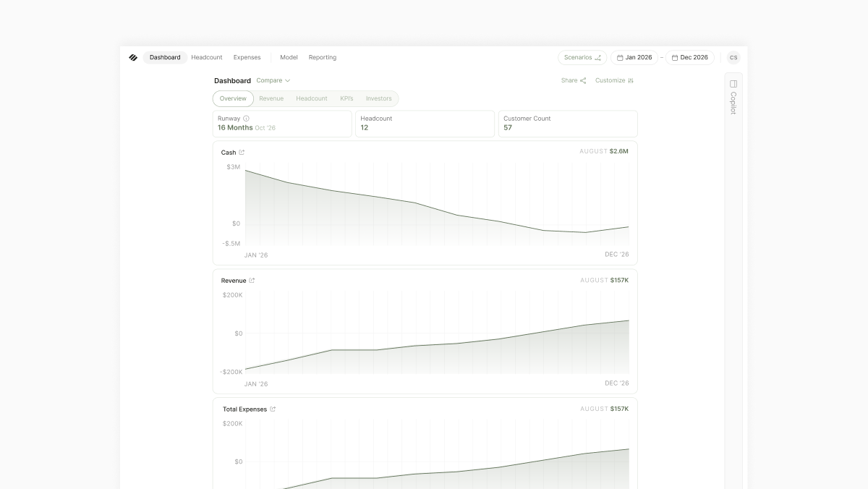Click the Customize sliders icon

[631, 81]
